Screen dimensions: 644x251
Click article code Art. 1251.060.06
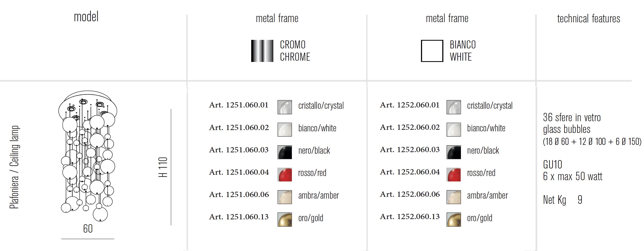(x=239, y=195)
